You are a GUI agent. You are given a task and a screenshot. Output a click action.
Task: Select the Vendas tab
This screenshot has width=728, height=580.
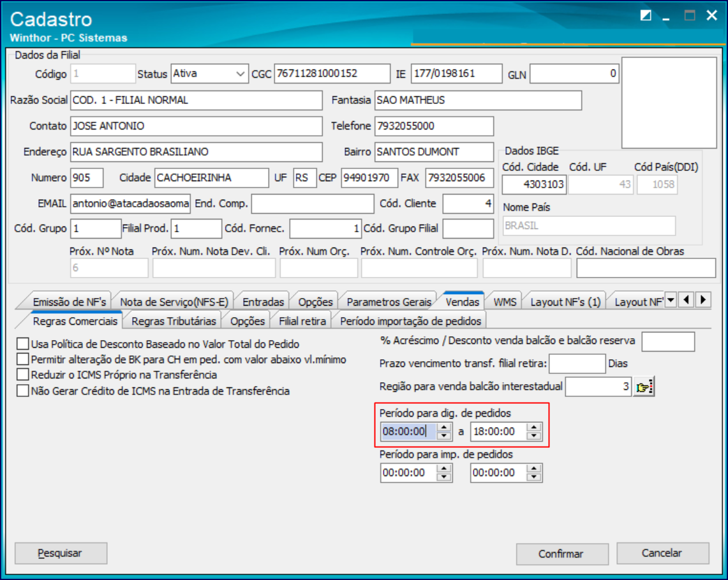pos(463,302)
